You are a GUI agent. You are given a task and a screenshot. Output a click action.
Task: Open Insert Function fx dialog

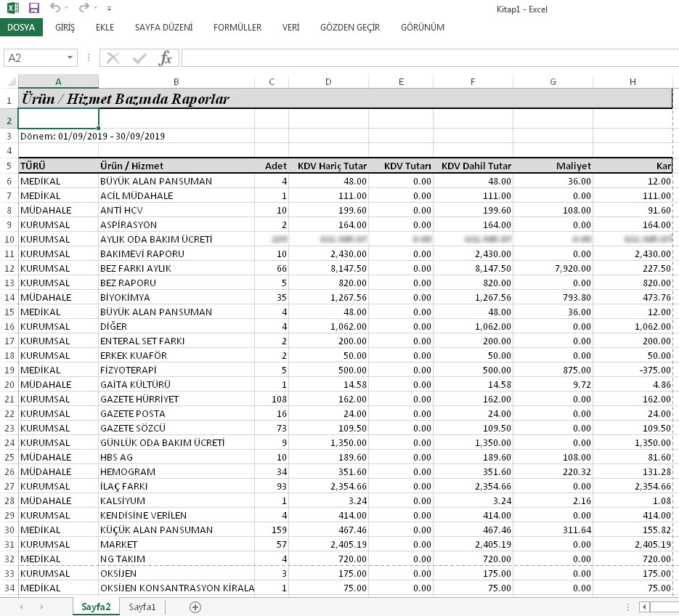(x=165, y=57)
